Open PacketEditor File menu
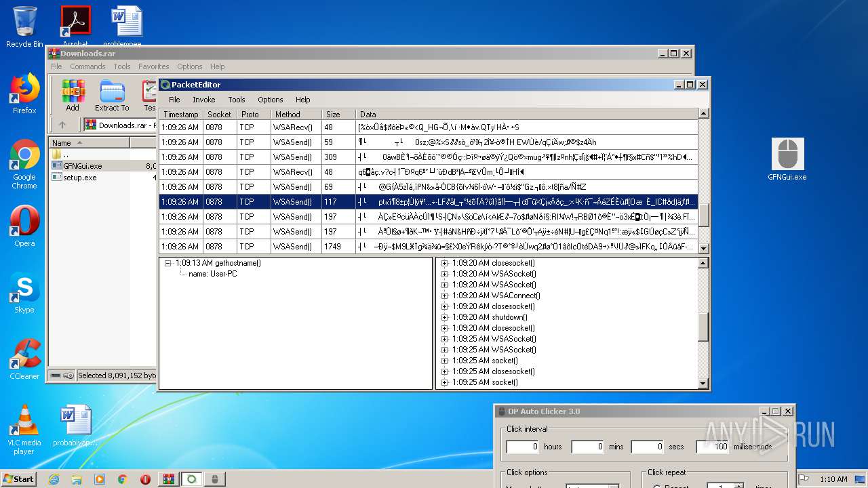Screen dimensions: 868x488 (x=174, y=100)
